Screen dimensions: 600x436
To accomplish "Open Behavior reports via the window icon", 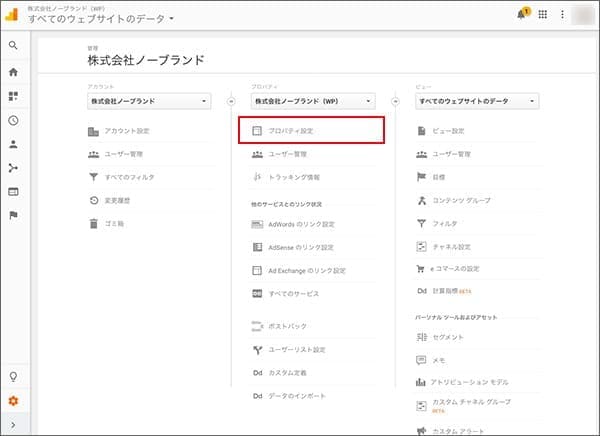I will (x=13, y=191).
